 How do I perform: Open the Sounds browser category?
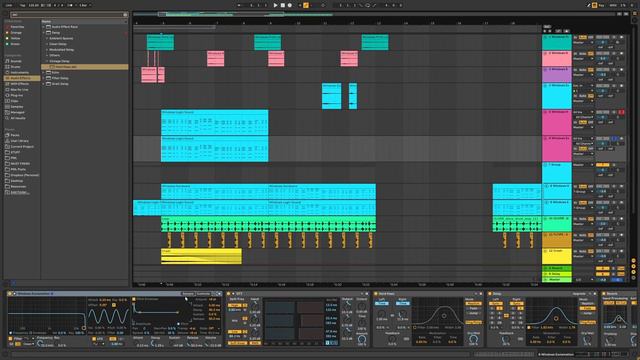tap(16, 61)
